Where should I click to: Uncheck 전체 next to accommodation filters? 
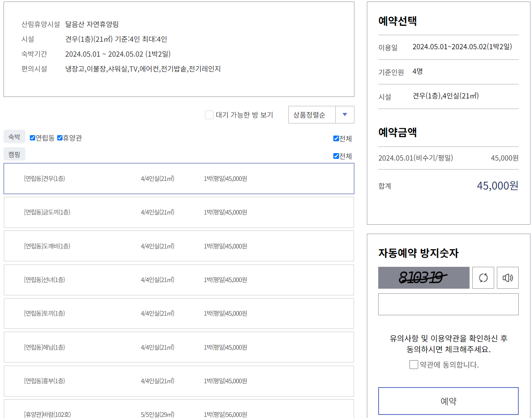coord(336,138)
